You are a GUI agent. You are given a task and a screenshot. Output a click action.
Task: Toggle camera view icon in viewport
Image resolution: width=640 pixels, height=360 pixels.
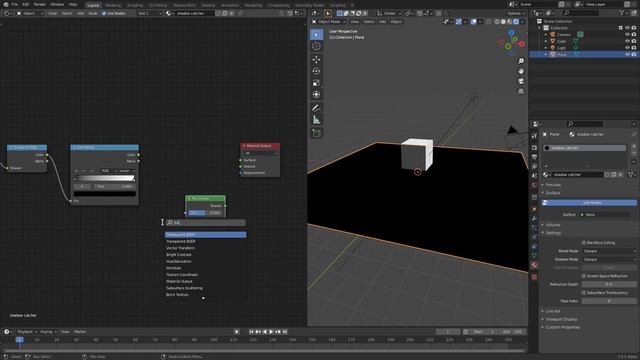(x=521, y=81)
